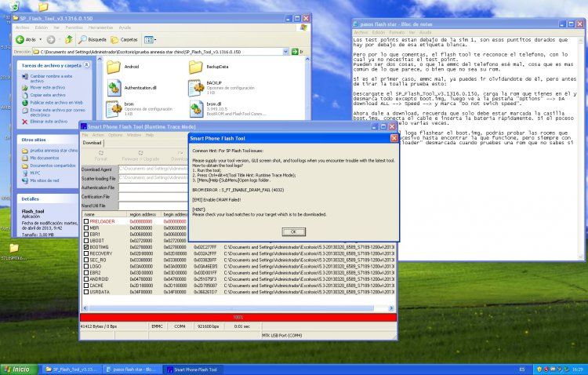Select the Download tab in Flash Tool
Viewport: 588px width, 375px height.
pos(92,143)
